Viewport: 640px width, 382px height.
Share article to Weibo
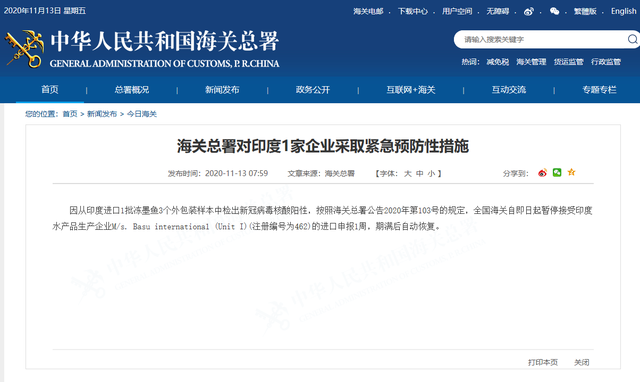542,173
